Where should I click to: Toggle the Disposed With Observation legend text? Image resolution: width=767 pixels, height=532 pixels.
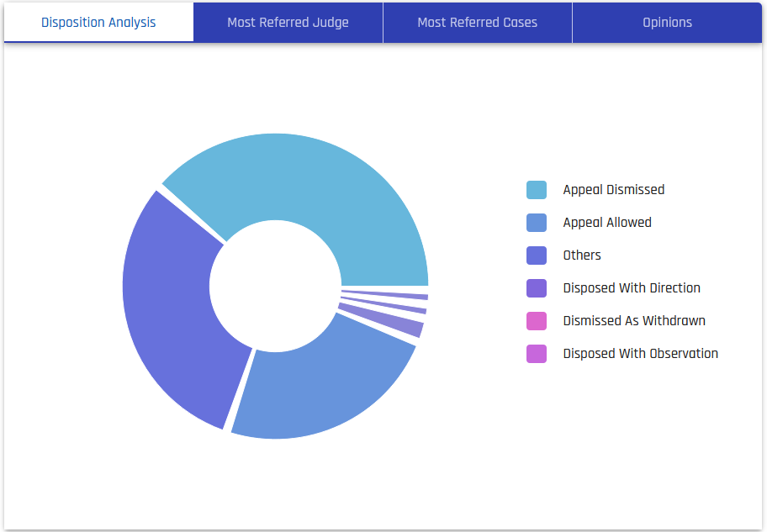[x=640, y=354]
